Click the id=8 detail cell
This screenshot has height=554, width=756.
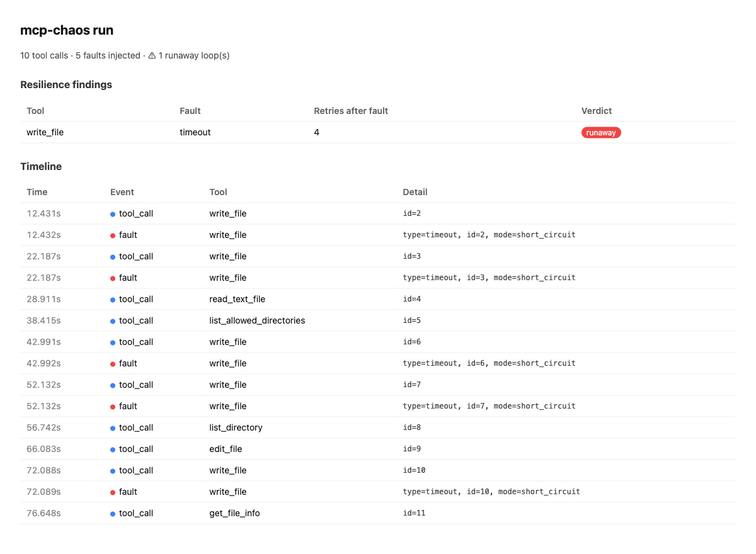pyautogui.click(x=412, y=427)
